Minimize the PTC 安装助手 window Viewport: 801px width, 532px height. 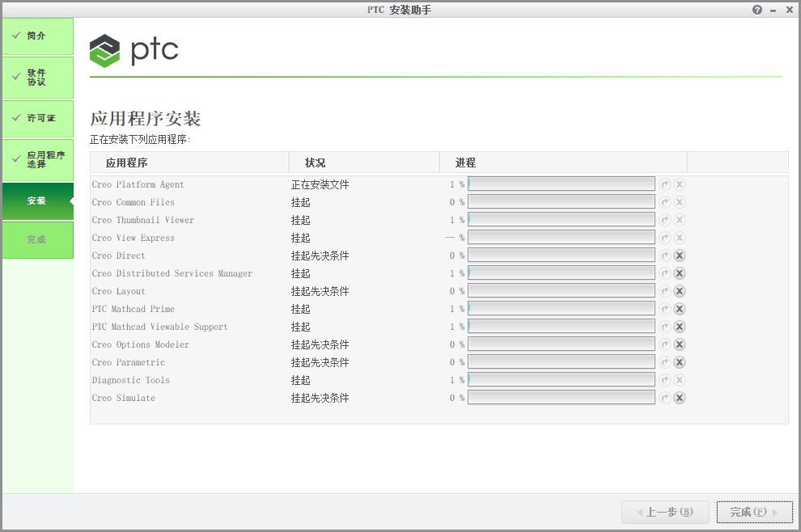[x=773, y=11]
